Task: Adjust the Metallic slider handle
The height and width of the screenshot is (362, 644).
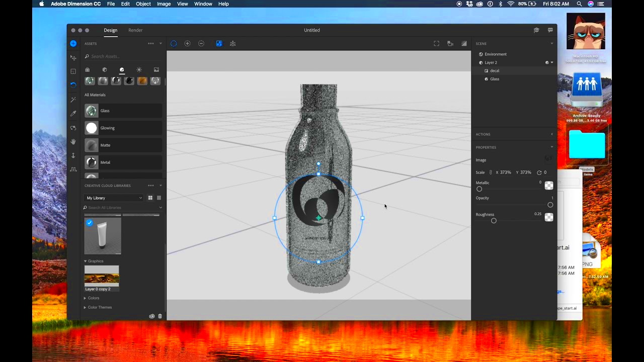Action: point(479,189)
